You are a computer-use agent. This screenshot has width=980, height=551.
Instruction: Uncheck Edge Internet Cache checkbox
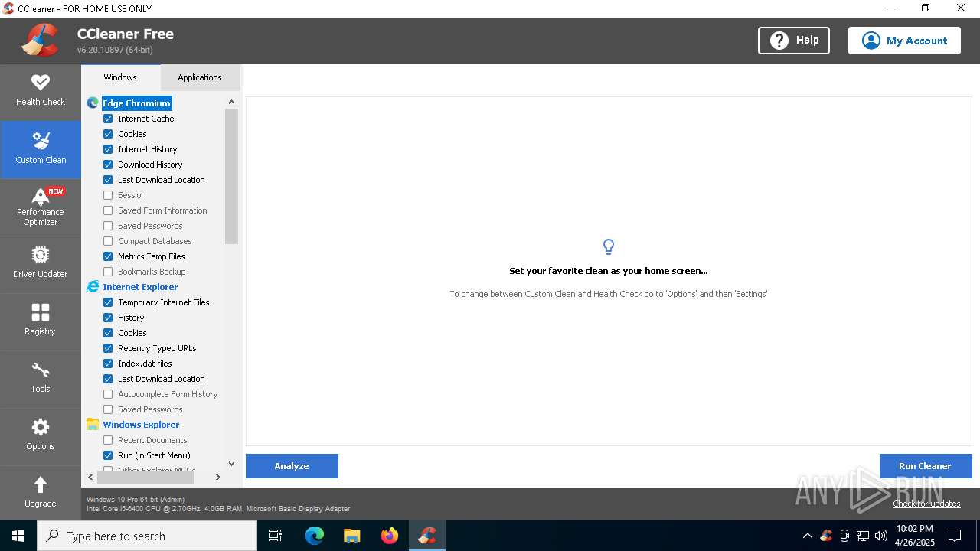[x=108, y=119]
